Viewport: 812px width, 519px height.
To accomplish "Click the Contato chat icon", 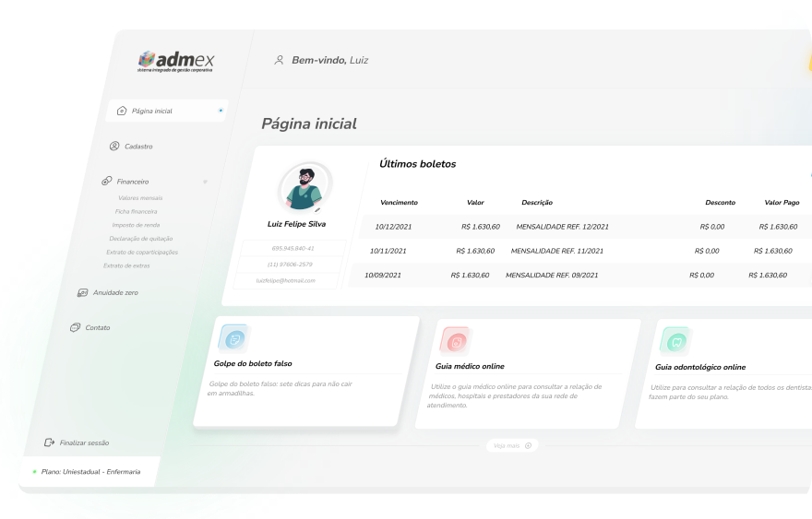I will pyautogui.click(x=76, y=327).
